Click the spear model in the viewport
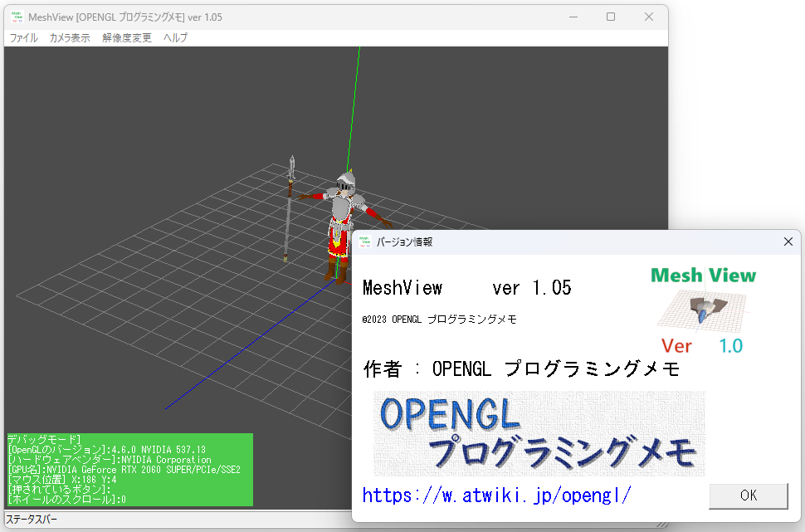 [290, 208]
